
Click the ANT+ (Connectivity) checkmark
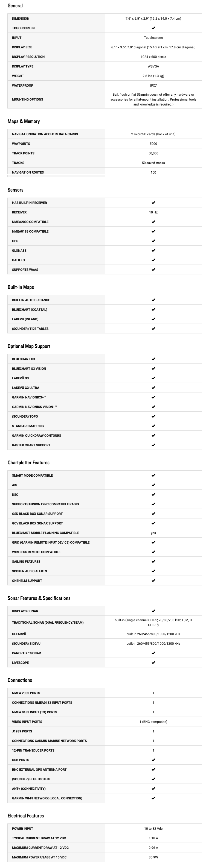pyautogui.click(x=153, y=788)
